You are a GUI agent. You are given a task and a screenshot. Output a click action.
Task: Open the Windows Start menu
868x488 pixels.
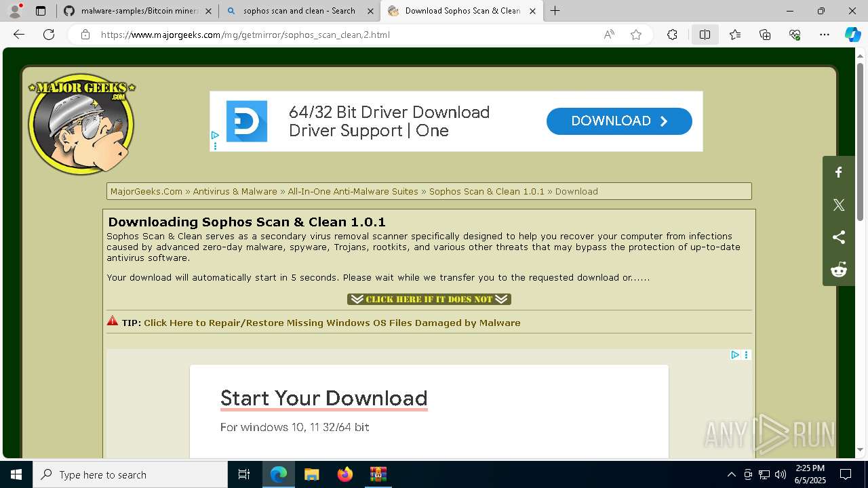(16, 474)
